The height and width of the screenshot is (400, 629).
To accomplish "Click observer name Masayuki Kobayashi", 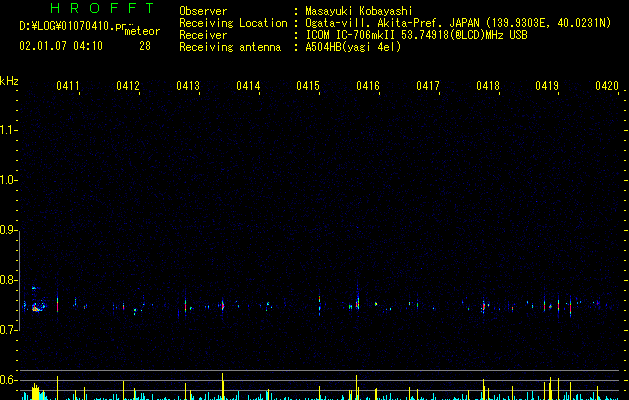I will (x=359, y=11).
